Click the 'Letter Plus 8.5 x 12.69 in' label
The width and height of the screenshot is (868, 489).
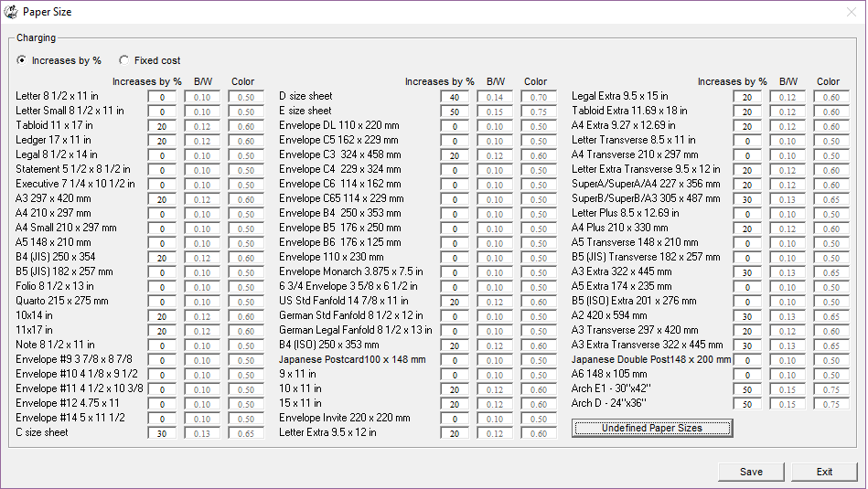tap(626, 213)
